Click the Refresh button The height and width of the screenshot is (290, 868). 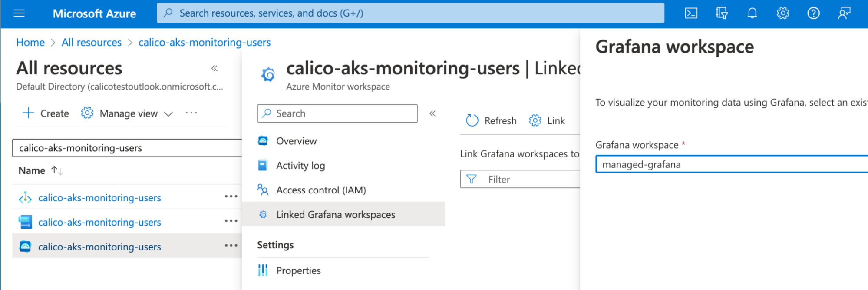tap(491, 120)
